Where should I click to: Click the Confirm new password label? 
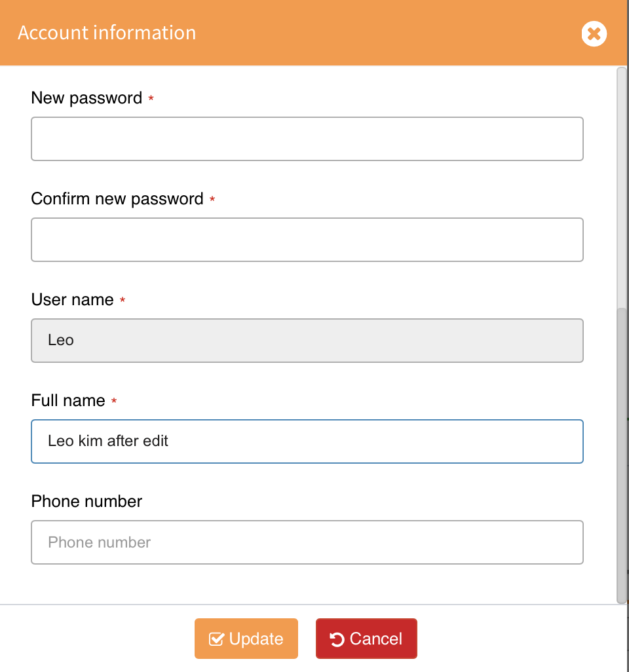(117, 199)
